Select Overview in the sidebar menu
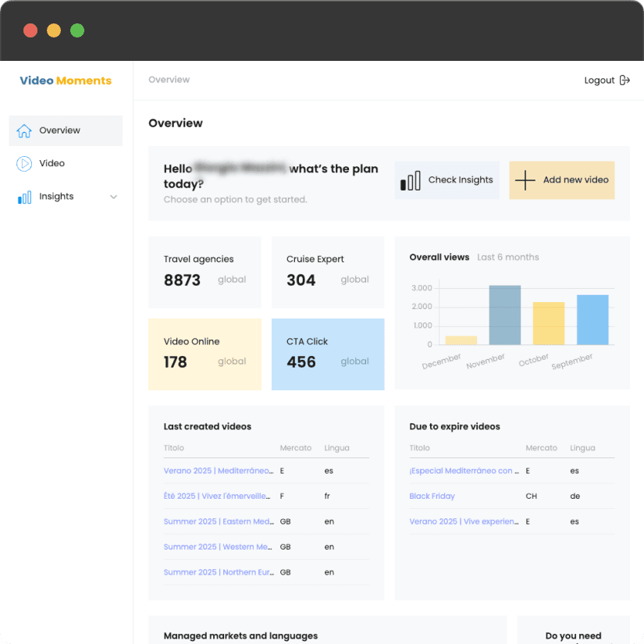 (x=59, y=130)
